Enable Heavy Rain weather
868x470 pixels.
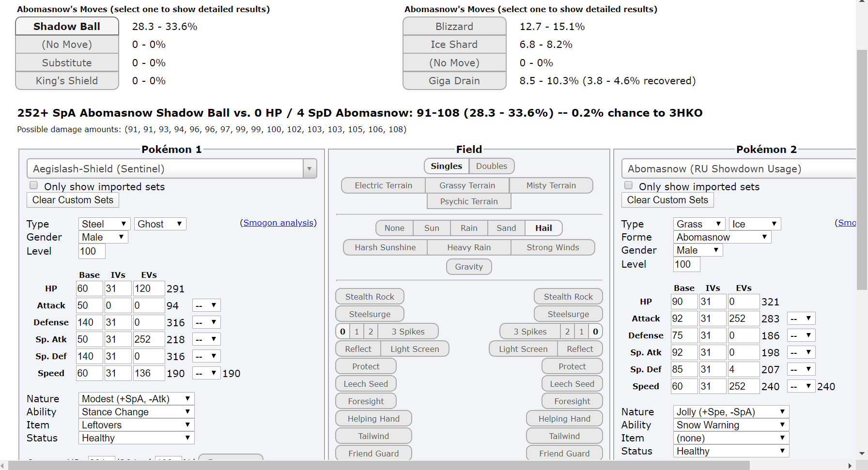pos(469,247)
